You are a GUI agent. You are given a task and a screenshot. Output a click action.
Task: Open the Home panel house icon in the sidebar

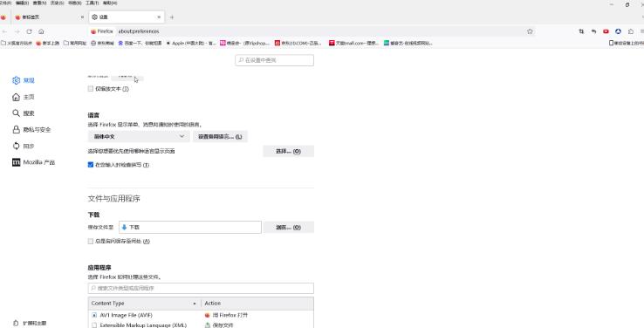tap(16, 97)
